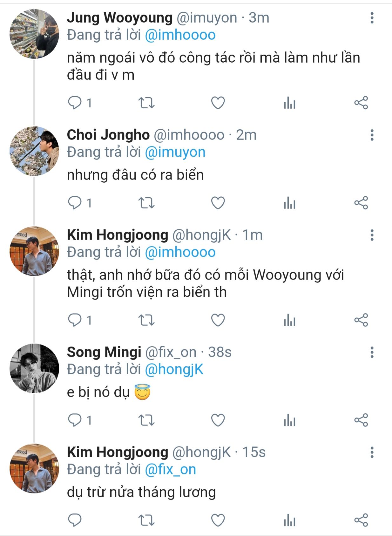Open the @imhoooo mention in Wooyoung's tweet
This screenshot has height=536, width=392.
(x=180, y=35)
